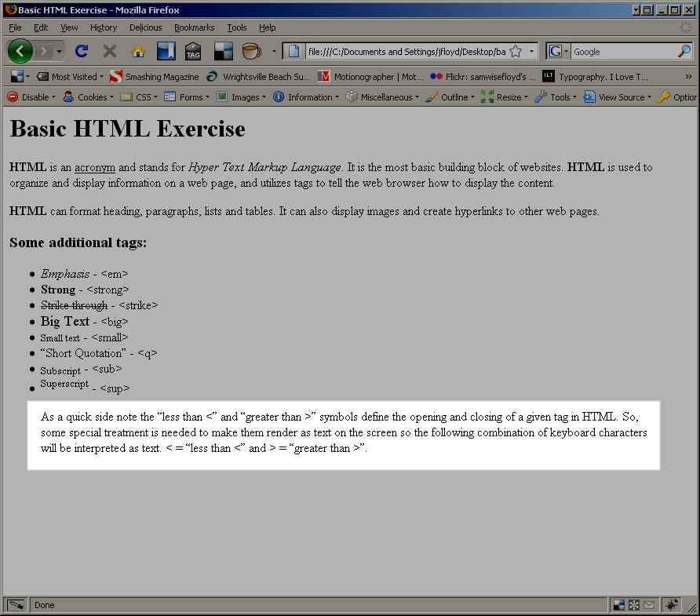Click the Delicious icon on bookmarks toolbar
The image size is (700, 616).
pyautogui.click(x=17, y=77)
